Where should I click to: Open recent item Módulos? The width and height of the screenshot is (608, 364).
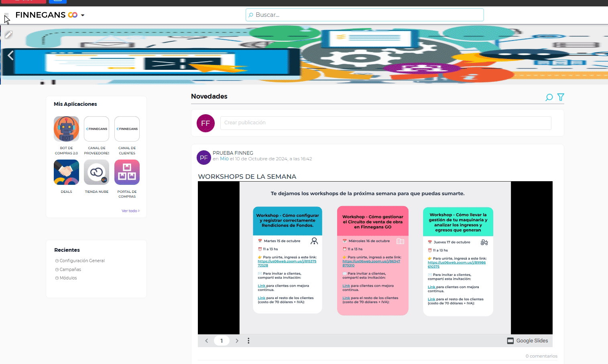coord(68,278)
